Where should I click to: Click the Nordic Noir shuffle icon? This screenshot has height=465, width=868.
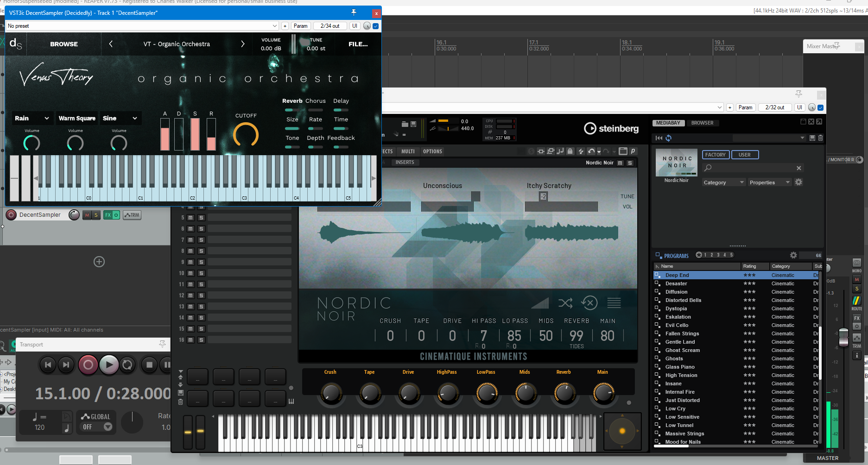[x=565, y=303]
